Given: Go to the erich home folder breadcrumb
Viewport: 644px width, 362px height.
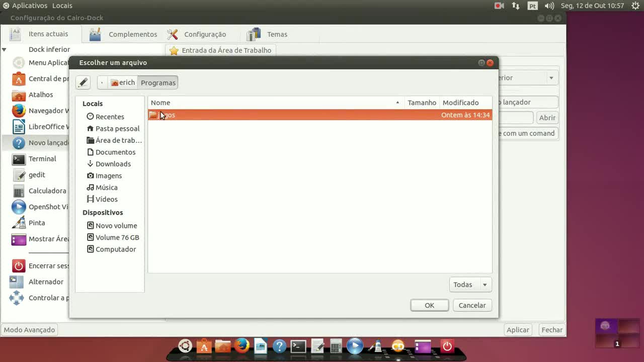Looking at the screenshot, I should 123,82.
